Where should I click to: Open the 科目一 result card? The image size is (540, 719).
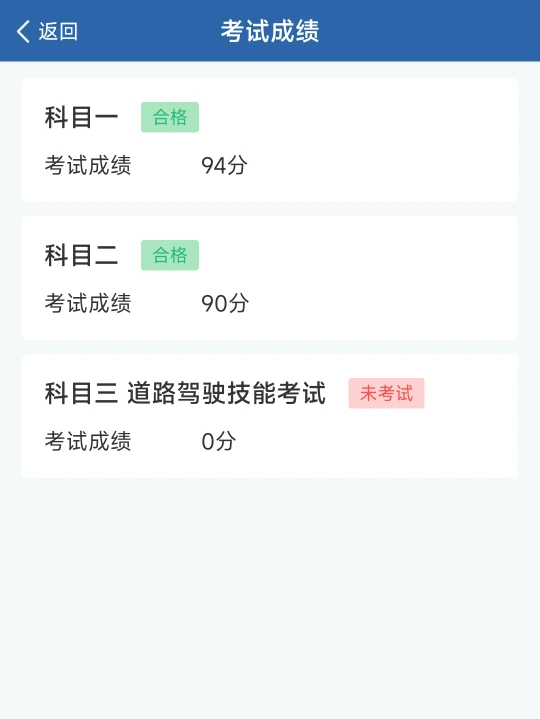[270, 140]
